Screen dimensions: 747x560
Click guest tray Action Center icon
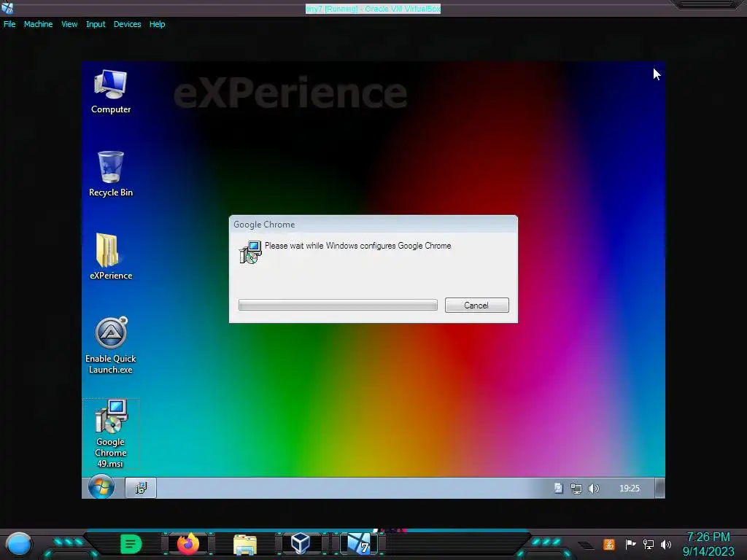tap(558, 488)
